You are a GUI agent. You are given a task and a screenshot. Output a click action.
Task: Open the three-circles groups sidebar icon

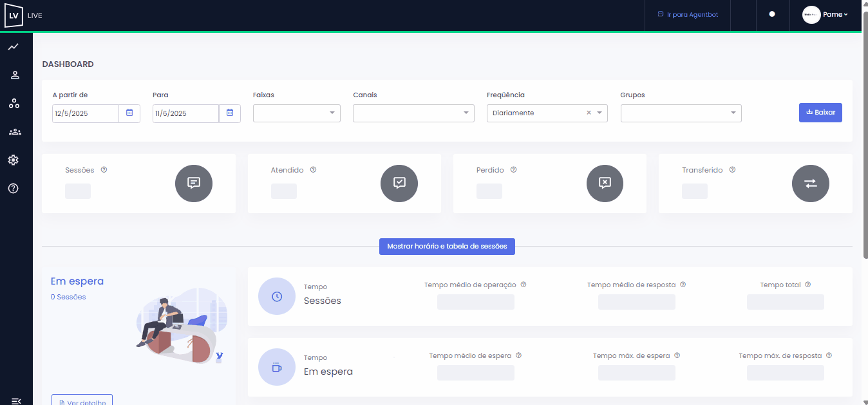pyautogui.click(x=14, y=104)
